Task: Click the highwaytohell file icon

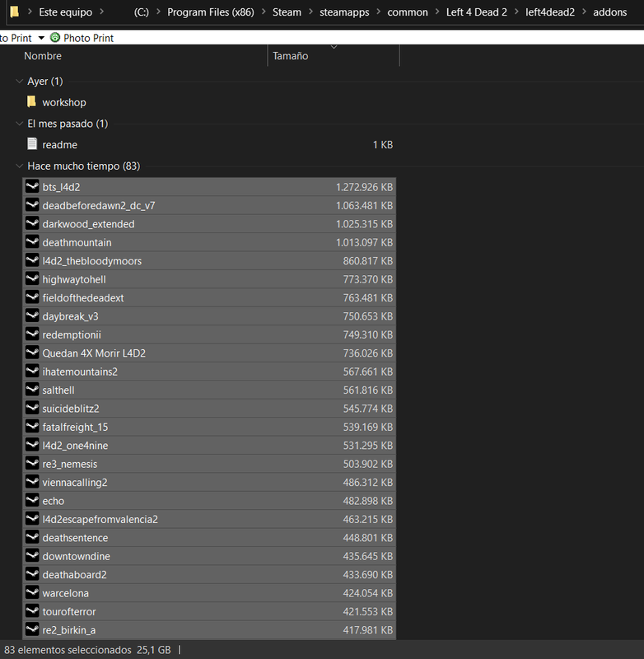Action: click(32, 278)
